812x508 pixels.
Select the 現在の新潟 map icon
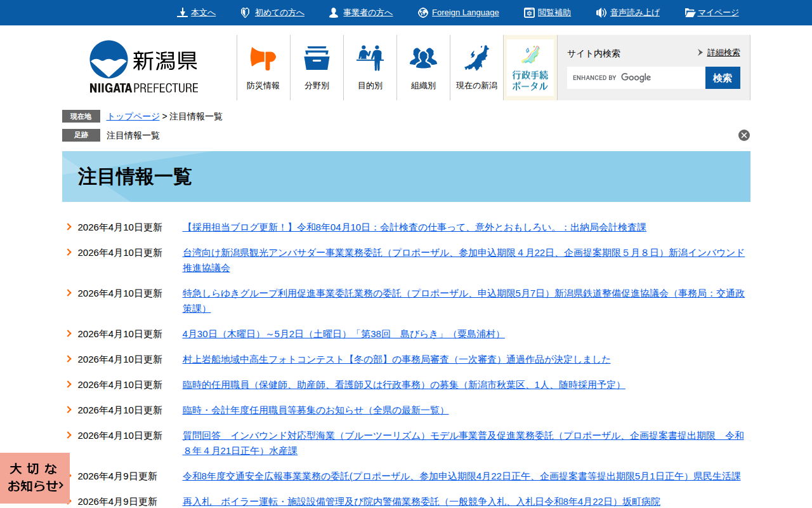pos(476,57)
